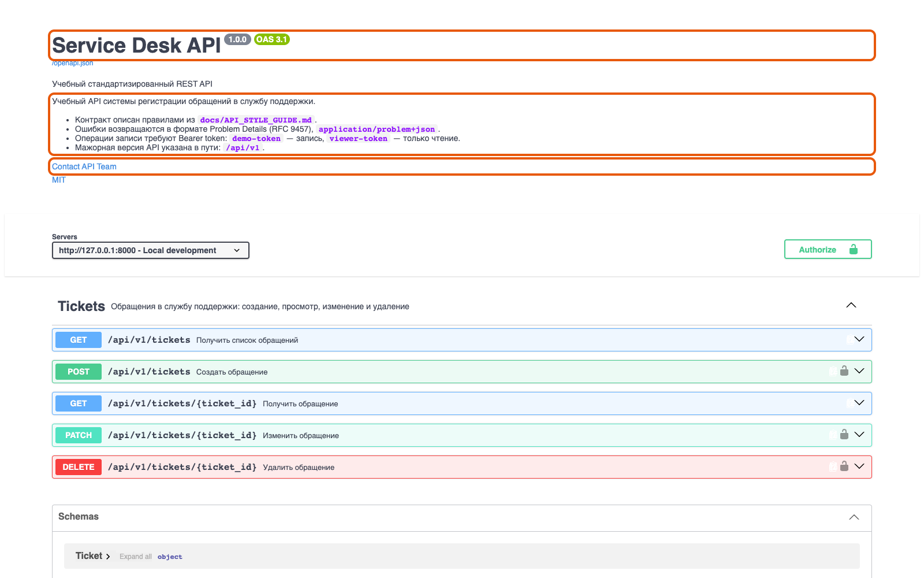Collapse the Tickets section
The image size is (924, 578).
coord(851,305)
